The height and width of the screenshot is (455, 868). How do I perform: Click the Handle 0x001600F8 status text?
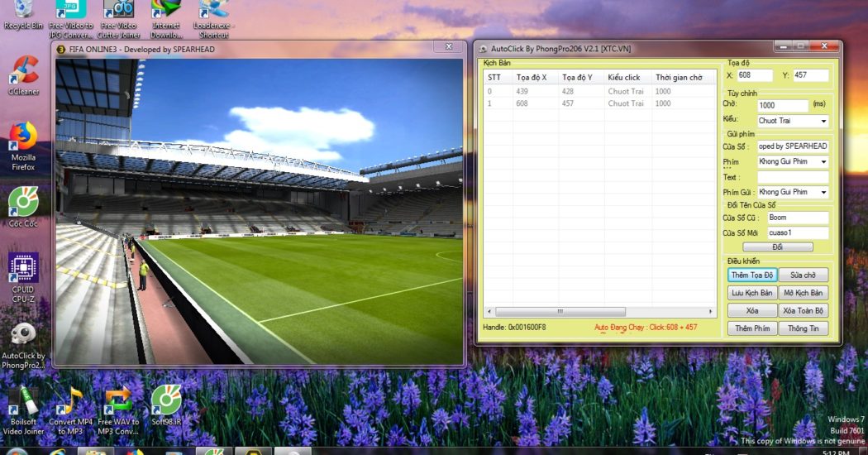click(514, 328)
